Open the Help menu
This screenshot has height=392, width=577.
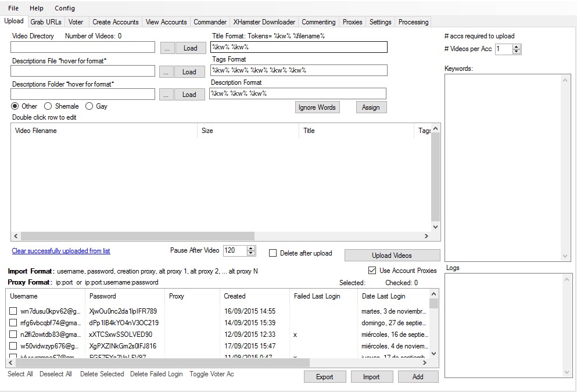tap(37, 8)
